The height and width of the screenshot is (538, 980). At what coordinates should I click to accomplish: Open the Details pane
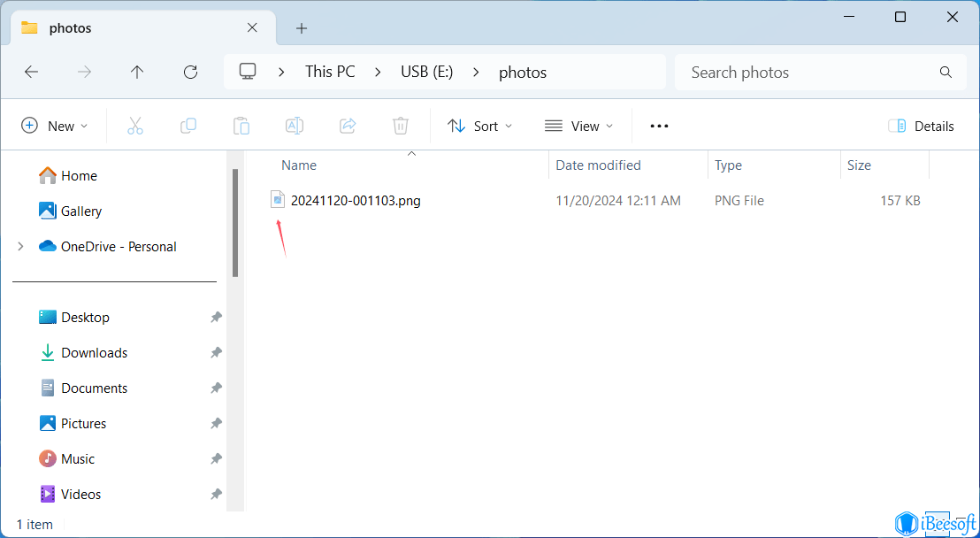point(922,126)
